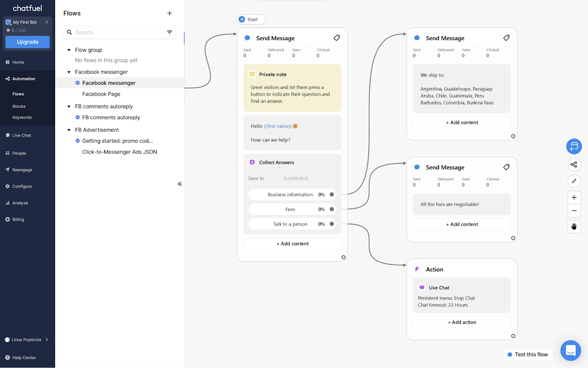Click the tag icon on the We ship to card
The width and height of the screenshot is (588, 368).
506,38
